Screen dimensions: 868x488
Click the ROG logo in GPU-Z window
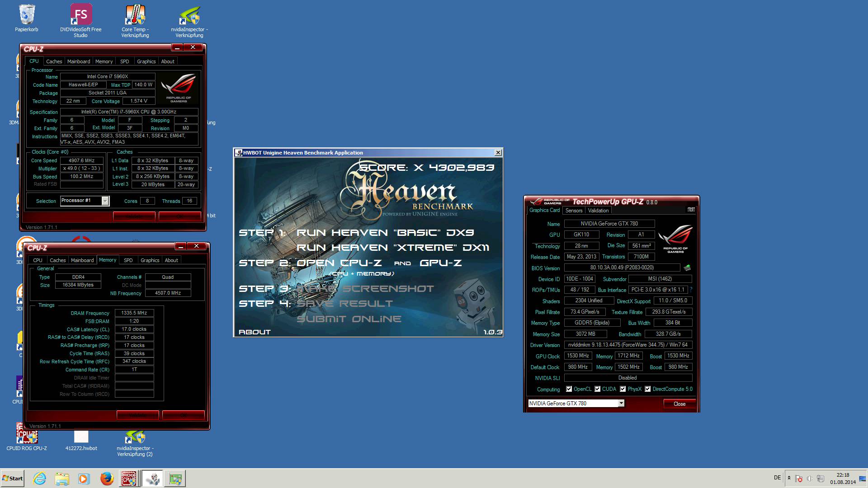click(x=675, y=239)
